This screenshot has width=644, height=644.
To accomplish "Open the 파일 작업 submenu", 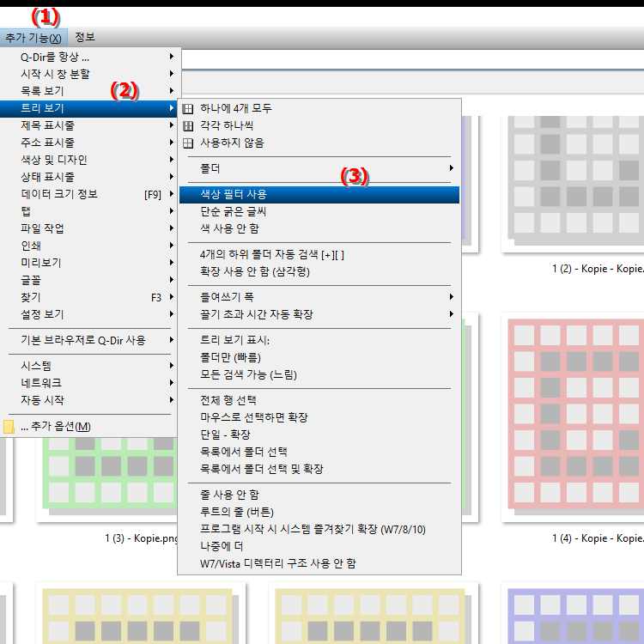I will [88, 228].
